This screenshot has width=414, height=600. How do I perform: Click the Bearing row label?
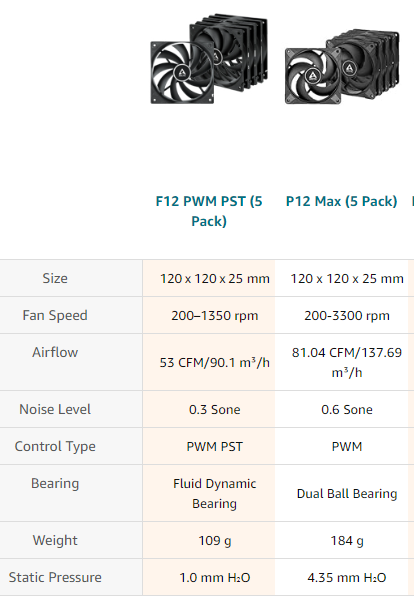point(55,483)
